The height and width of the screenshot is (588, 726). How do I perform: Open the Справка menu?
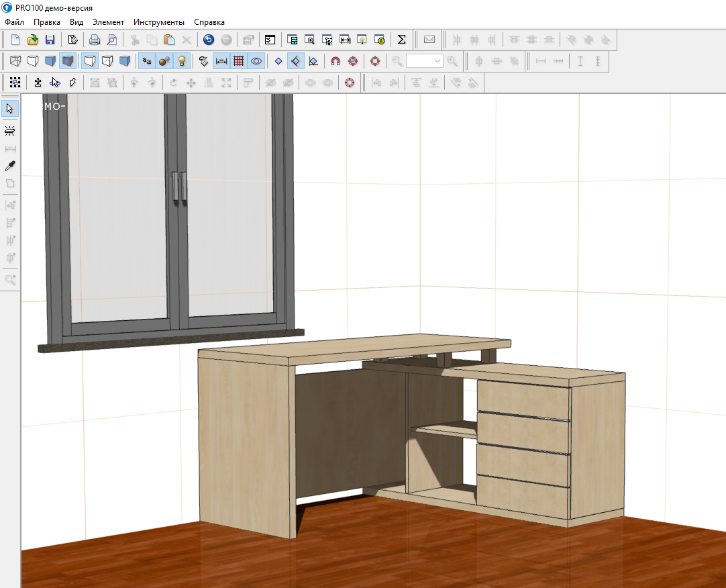(x=209, y=21)
